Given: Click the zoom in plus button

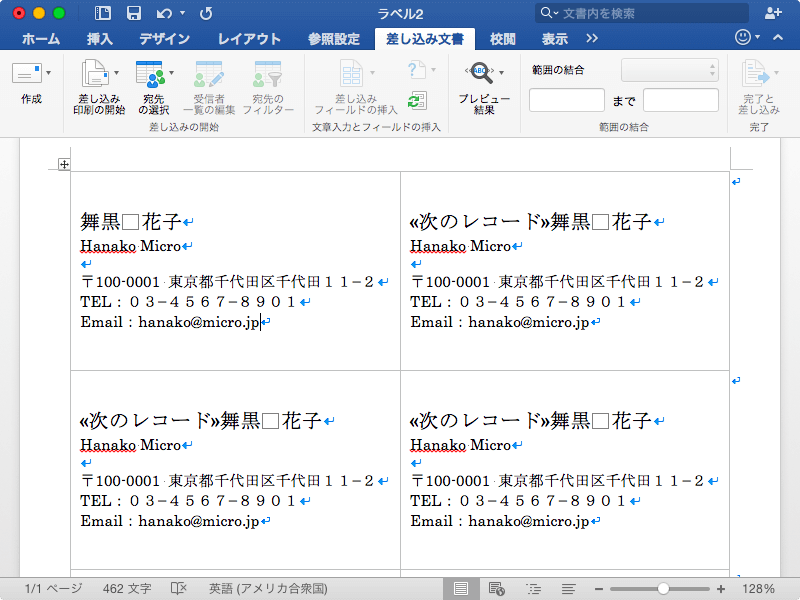Looking at the screenshot, I should [721, 589].
